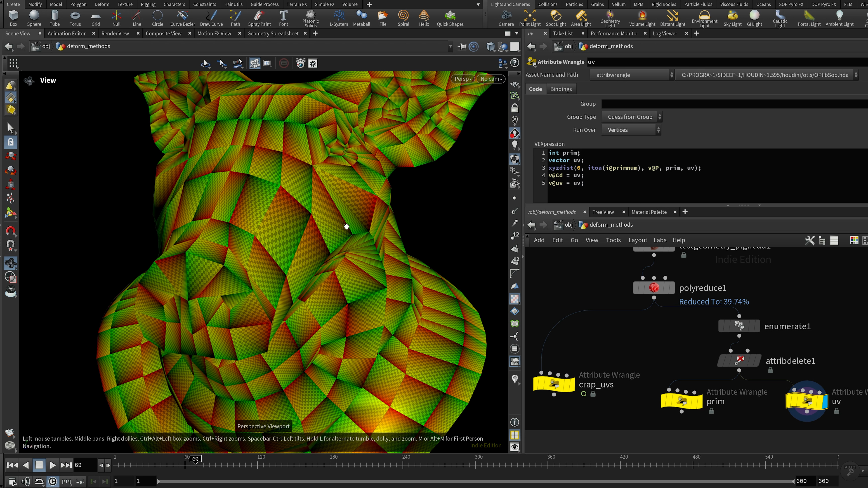Click the Group input field
This screenshot has height=488, width=868.
coord(735,104)
